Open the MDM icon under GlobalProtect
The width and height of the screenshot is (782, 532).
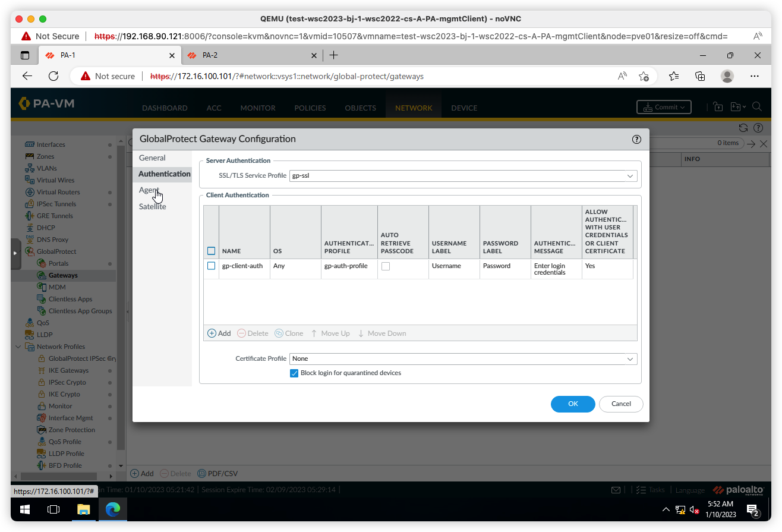click(x=42, y=287)
